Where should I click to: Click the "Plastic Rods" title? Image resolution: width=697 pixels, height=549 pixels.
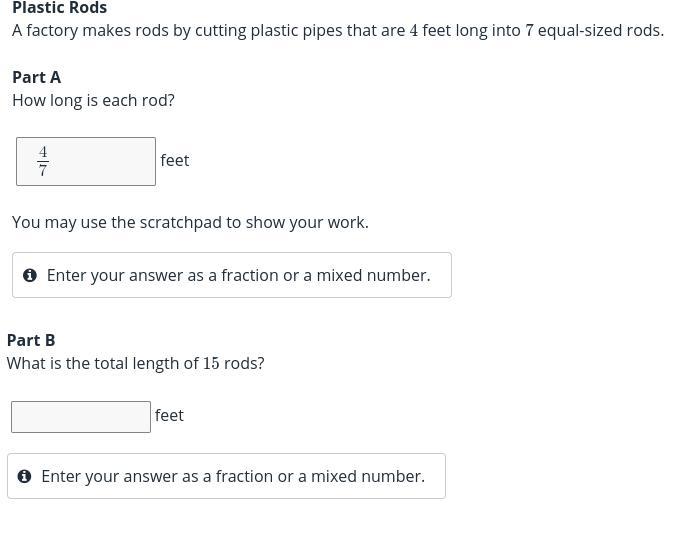coord(60,8)
